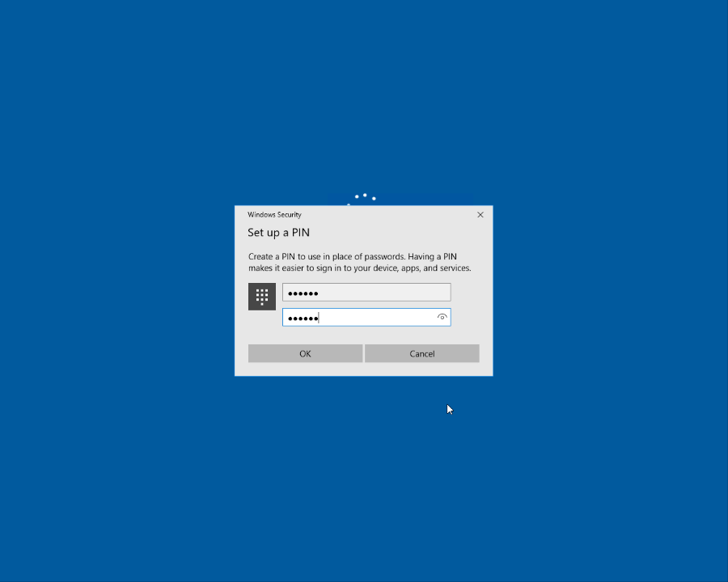Click the loading spinner dots above dialog
The height and width of the screenshot is (582, 728).
pyautogui.click(x=364, y=196)
